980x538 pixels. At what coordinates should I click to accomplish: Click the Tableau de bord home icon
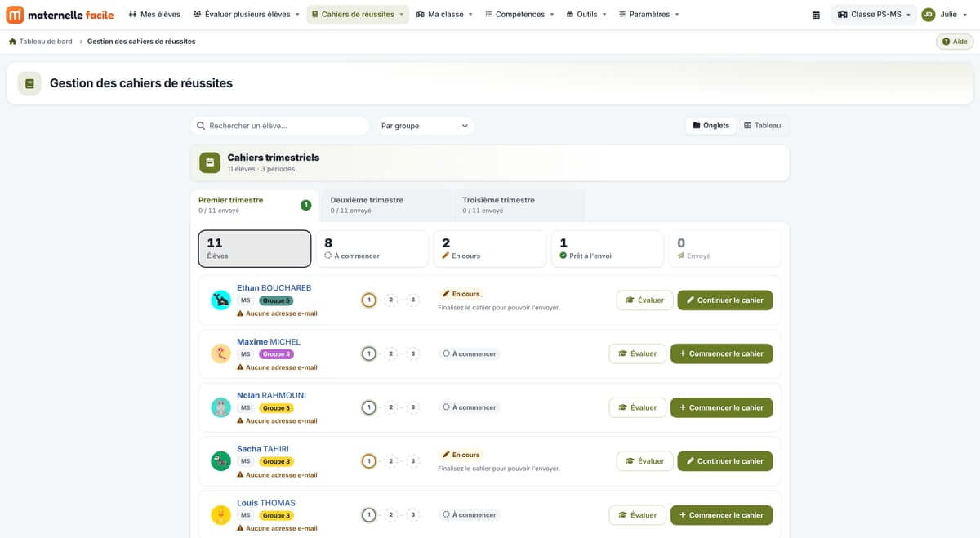[12, 42]
